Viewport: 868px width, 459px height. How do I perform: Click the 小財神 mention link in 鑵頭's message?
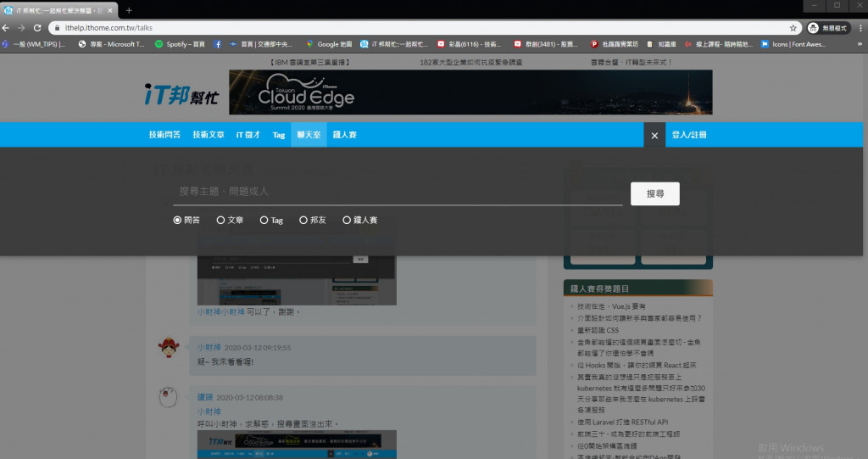(209, 411)
